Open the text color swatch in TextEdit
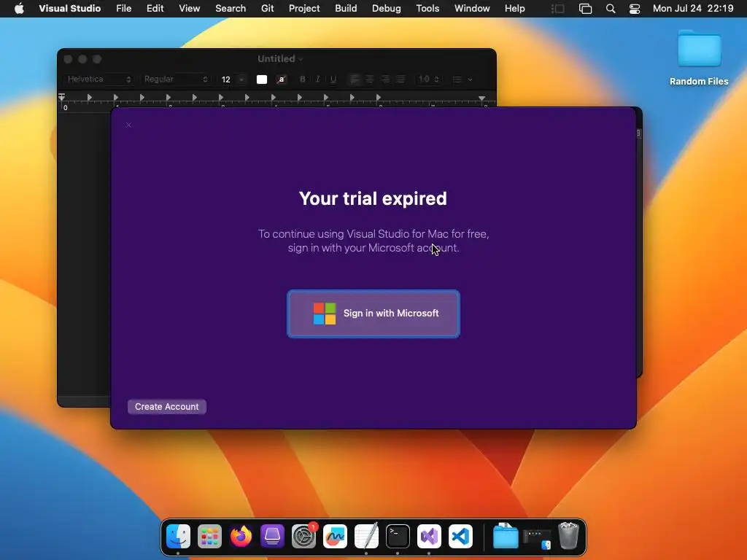 click(x=262, y=79)
